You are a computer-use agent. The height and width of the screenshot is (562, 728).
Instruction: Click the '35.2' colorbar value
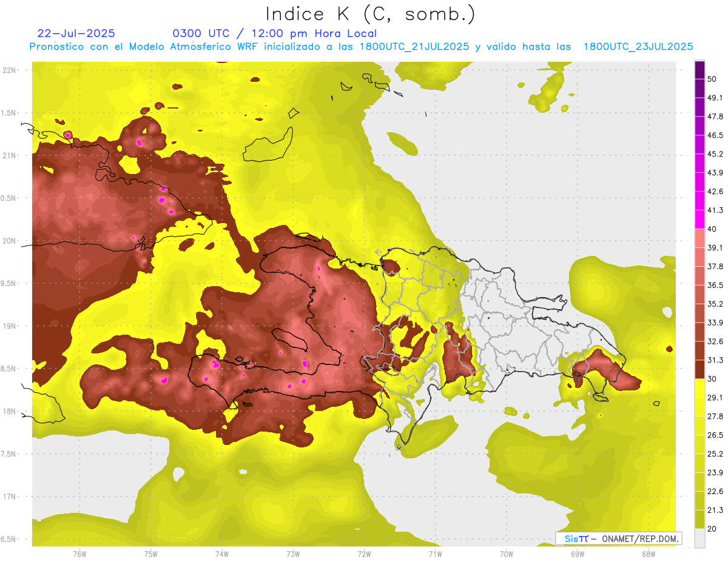[x=715, y=304]
